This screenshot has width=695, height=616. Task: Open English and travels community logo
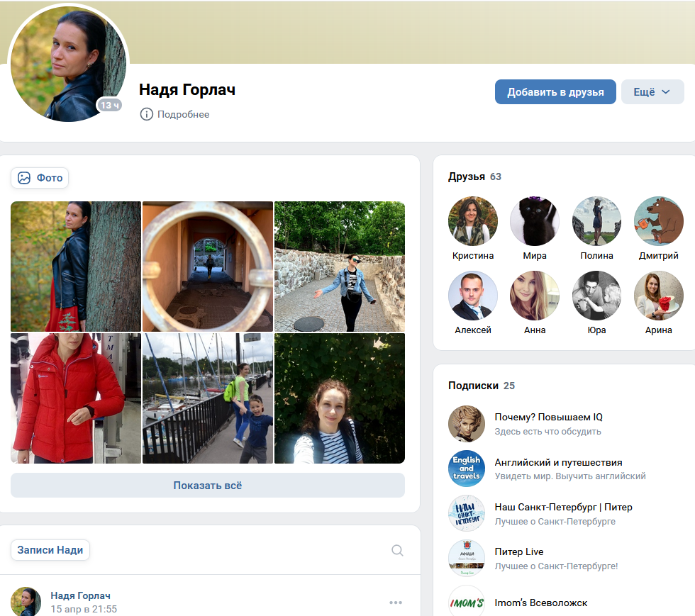pyautogui.click(x=467, y=469)
